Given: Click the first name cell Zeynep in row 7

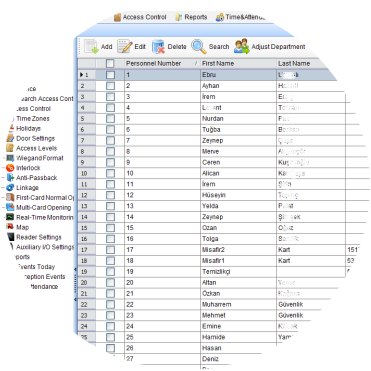Looking at the screenshot, I should tap(238, 141).
